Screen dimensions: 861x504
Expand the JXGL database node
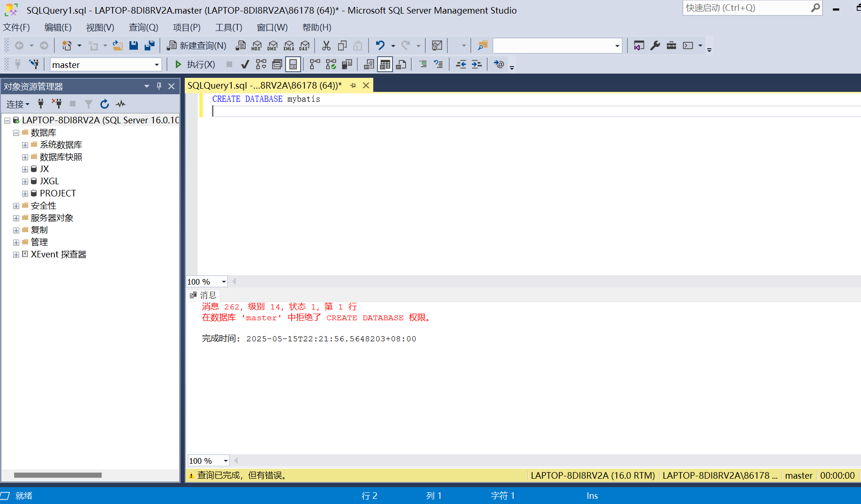coord(25,181)
